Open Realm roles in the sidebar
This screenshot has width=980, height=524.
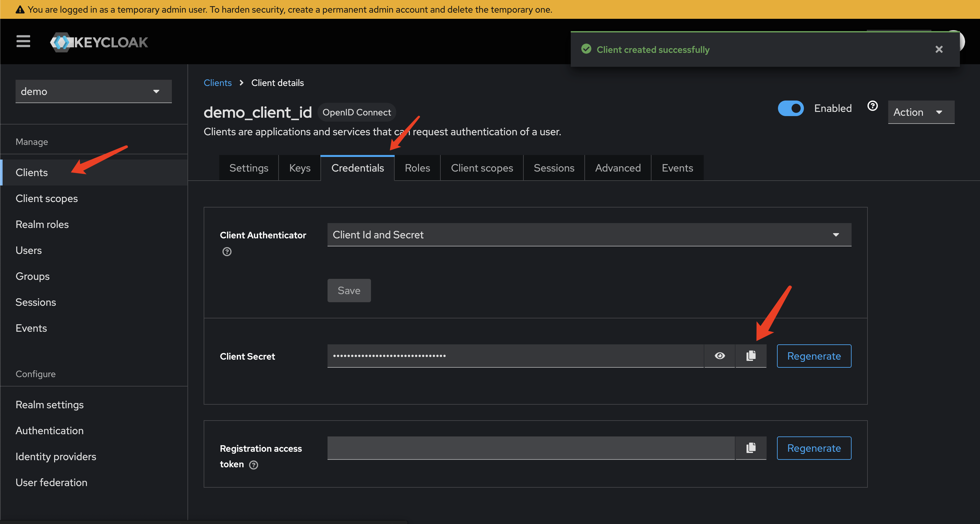pyautogui.click(x=94, y=224)
